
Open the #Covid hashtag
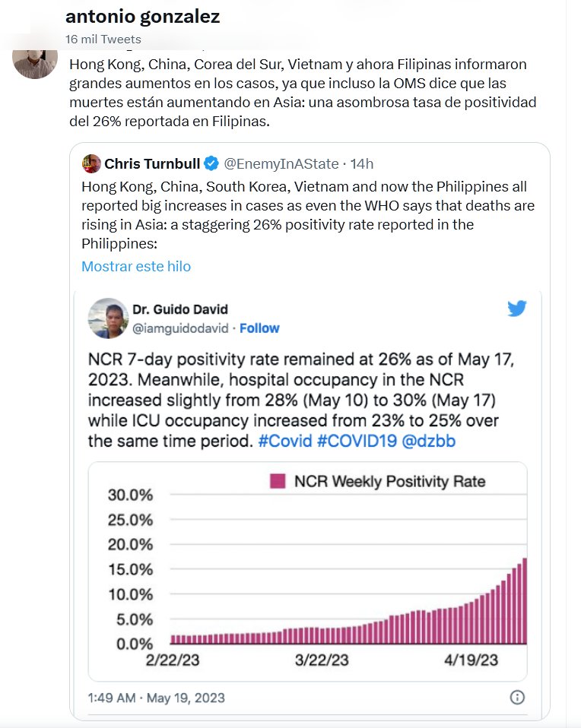click(x=284, y=441)
